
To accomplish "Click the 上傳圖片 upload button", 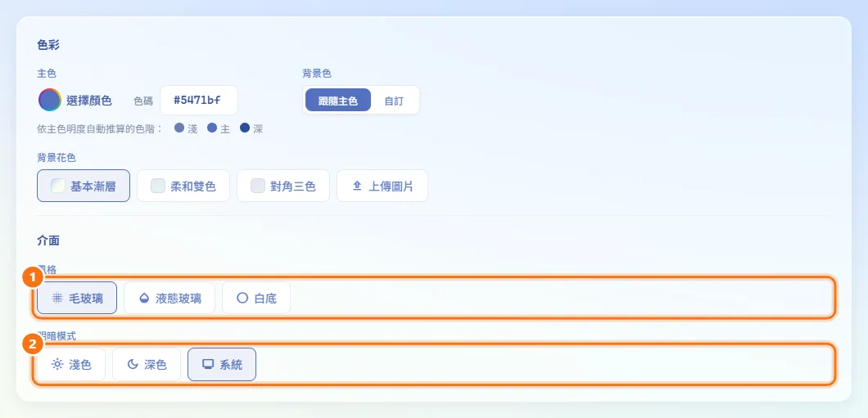I will [382, 186].
